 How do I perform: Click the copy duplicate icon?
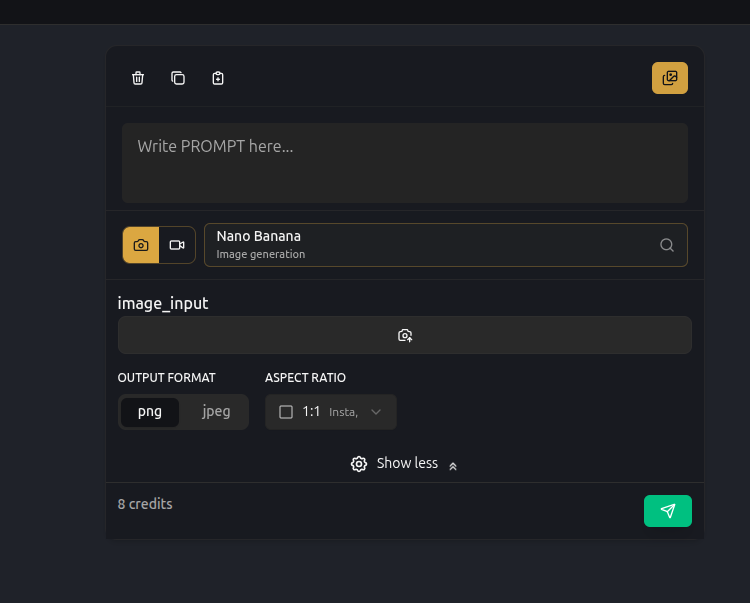point(178,78)
